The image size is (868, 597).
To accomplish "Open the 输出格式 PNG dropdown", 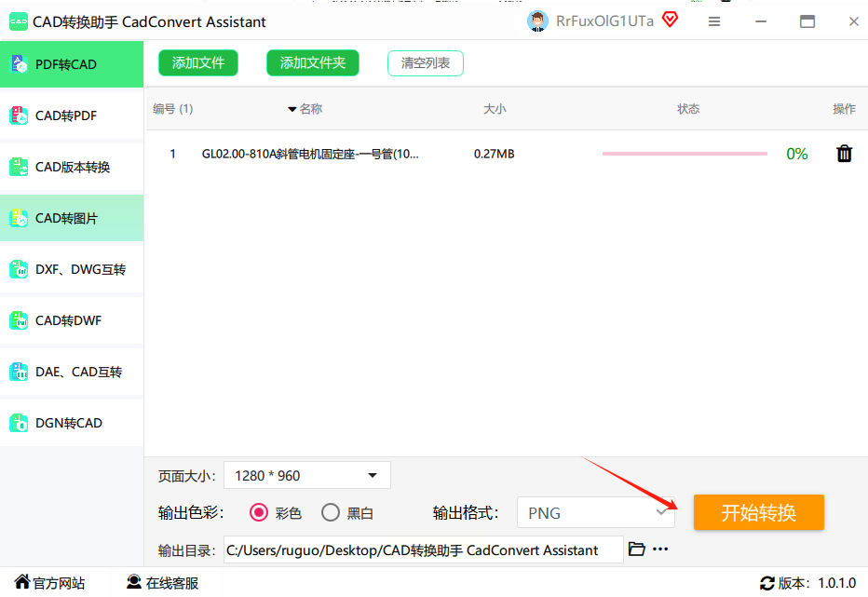I will coord(596,512).
